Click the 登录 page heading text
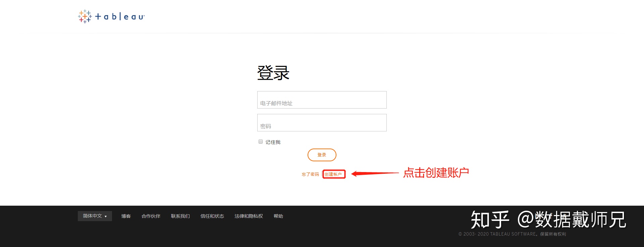This screenshot has width=644, height=247. tap(273, 73)
